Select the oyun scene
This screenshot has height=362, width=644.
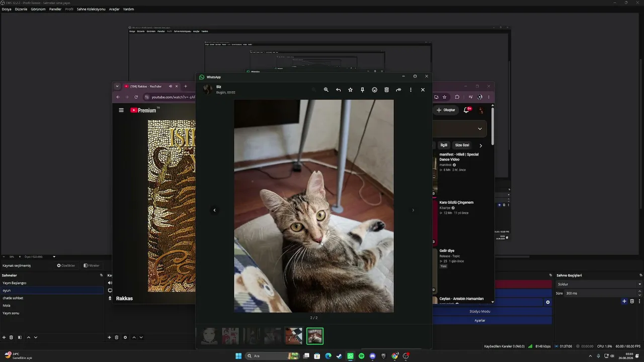pos(52,291)
